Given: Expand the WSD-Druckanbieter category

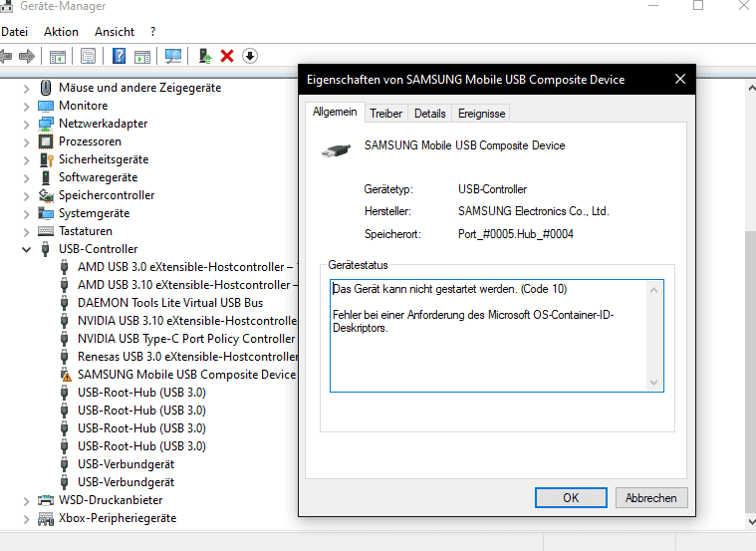Looking at the screenshot, I should click(x=27, y=501).
